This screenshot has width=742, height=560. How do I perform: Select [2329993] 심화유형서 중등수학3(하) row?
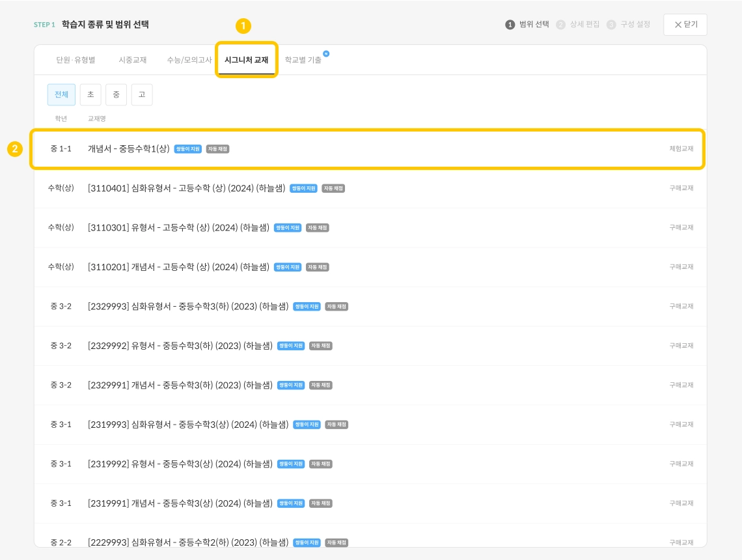[x=370, y=306]
